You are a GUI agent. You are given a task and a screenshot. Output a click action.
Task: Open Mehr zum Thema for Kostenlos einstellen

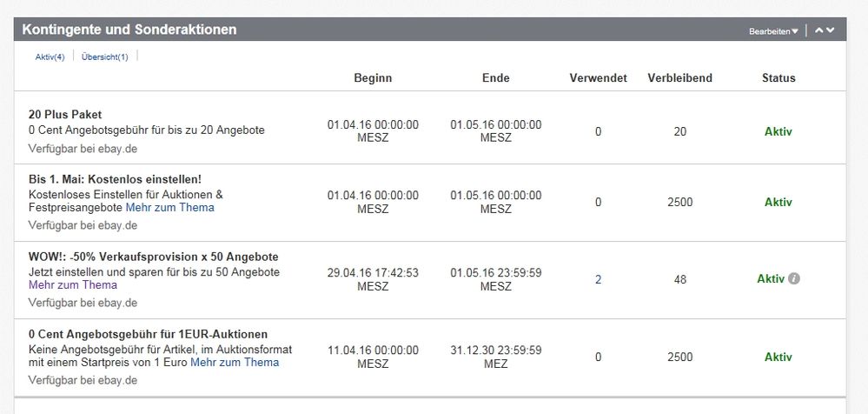pos(169,208)
